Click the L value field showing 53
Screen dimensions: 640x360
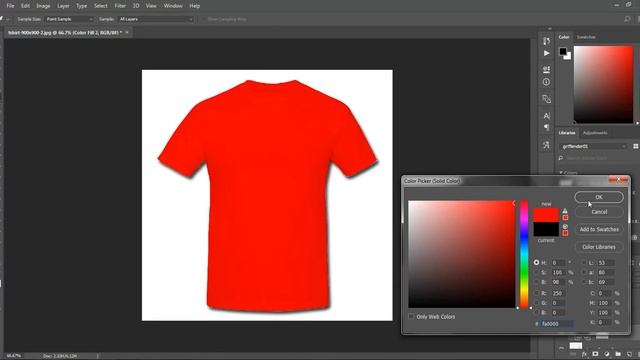coord(606,263)
